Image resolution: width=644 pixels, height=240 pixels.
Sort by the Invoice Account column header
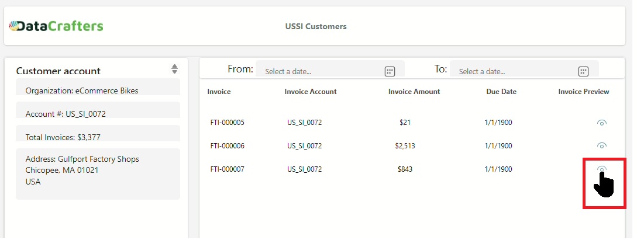(x=310, y=92)
